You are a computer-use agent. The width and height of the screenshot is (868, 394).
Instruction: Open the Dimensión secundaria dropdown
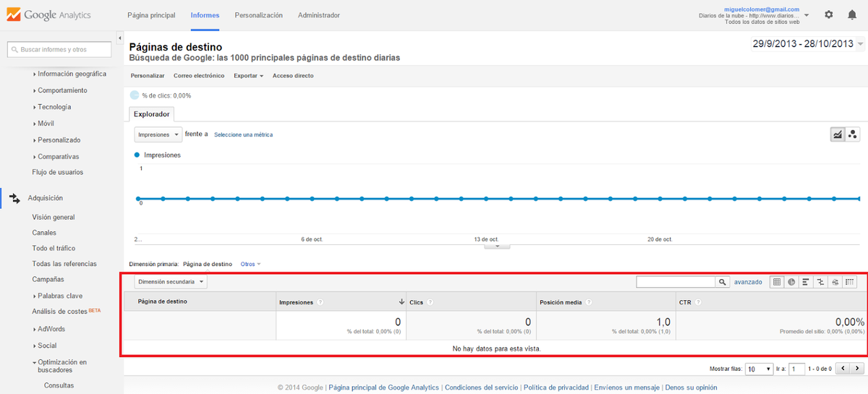point(171,282)
